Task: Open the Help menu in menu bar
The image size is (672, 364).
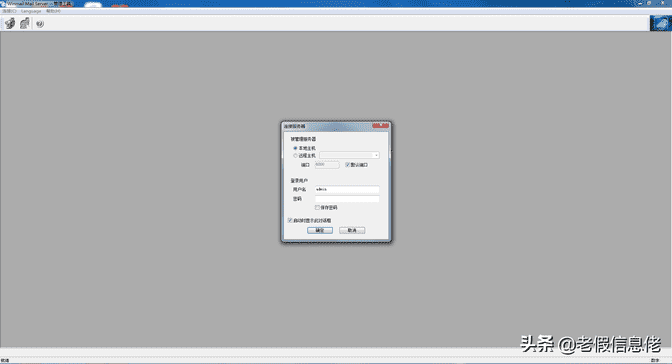Action: (54, 11)
